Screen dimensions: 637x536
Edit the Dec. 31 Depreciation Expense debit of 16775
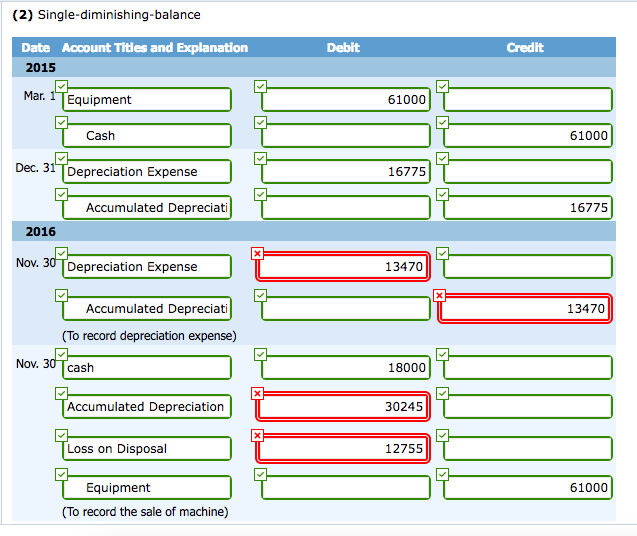click(x=345, y=172)
